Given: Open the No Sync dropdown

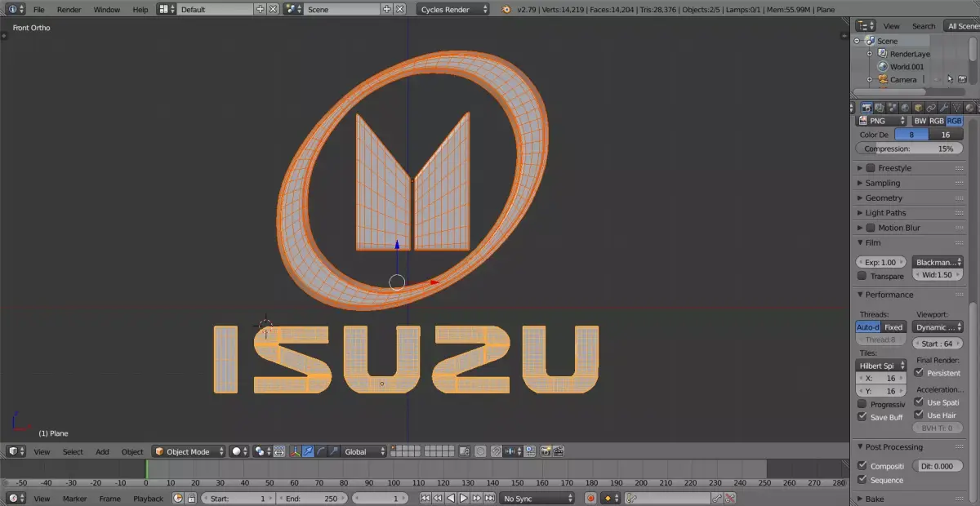Looking at the screenshot, I should coord(537,498).
